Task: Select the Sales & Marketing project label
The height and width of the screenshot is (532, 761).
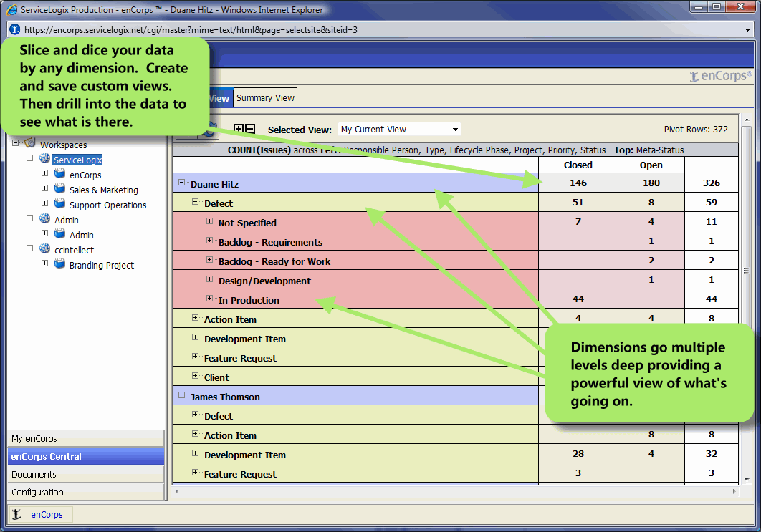Action: pos(104,190)
